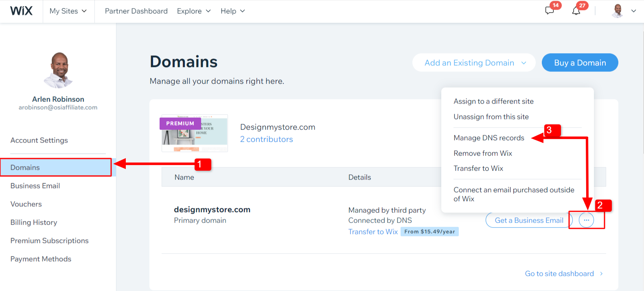Image resolution: width=644 pixels, height=291 pixels.
Task: Click the Managed by third party text
Action: point(387,210)
